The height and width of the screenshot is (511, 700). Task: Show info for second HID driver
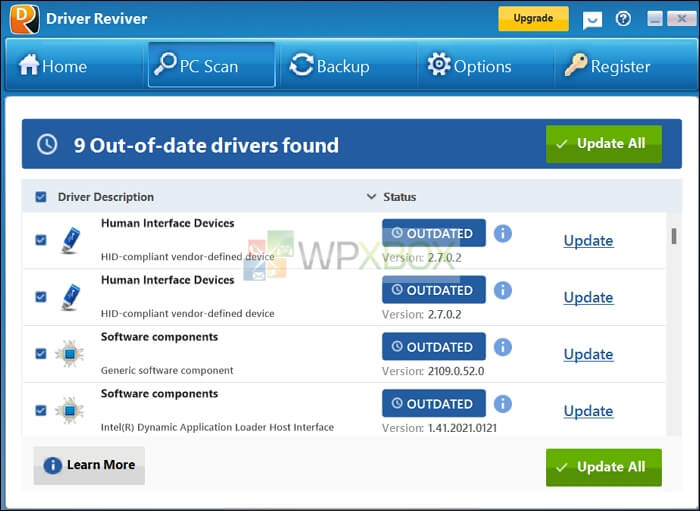tap(503, 290)
